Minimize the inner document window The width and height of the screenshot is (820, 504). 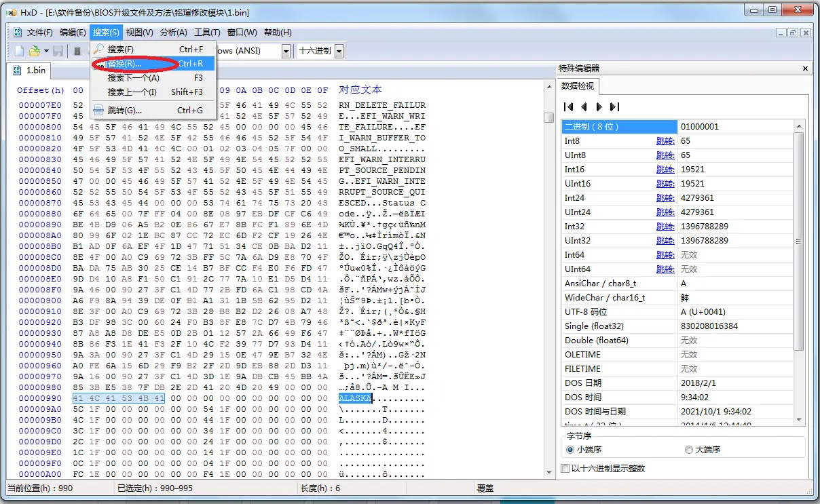click(780, 33)
